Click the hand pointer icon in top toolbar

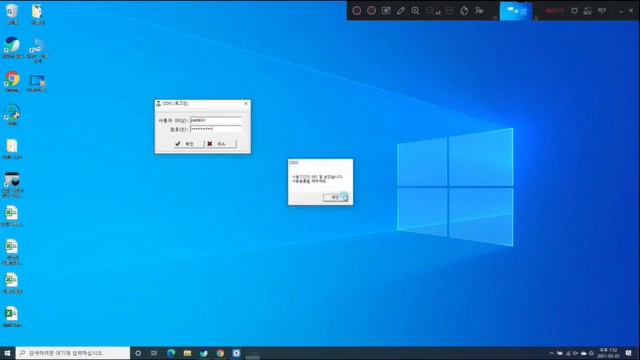coord(464,11)
